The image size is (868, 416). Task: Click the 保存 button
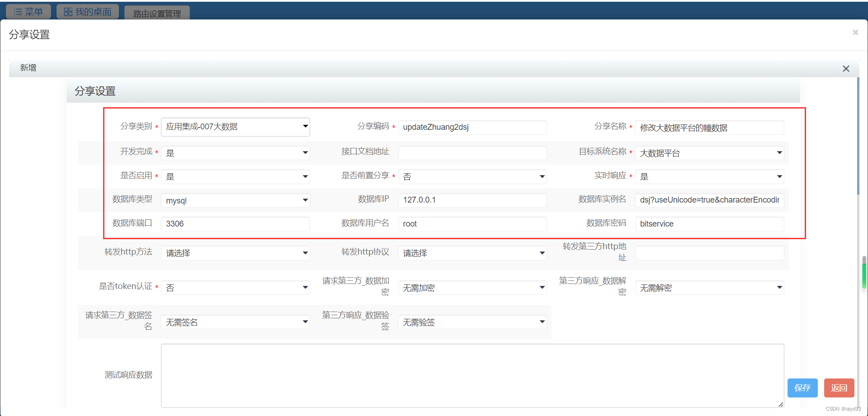pyautogui.click(x=802, y=388)
